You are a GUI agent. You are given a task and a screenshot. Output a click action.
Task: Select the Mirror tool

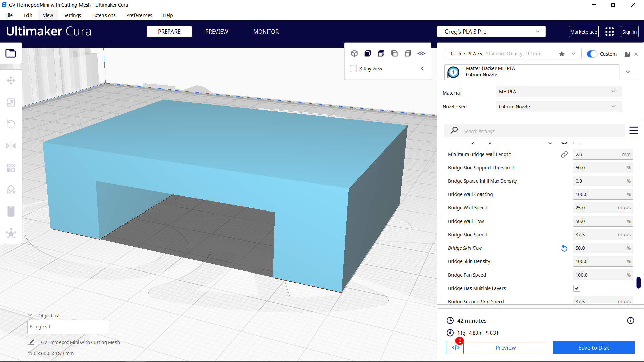coord(11,146)
